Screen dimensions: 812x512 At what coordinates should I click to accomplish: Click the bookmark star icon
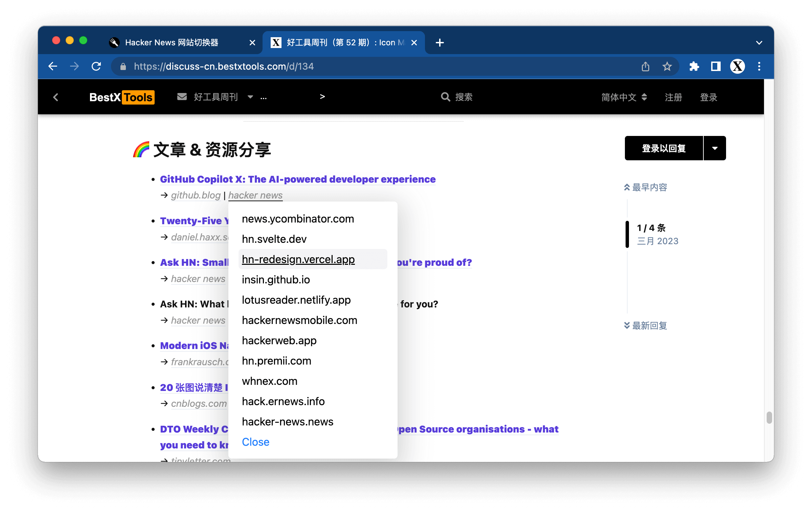[667, 66]
